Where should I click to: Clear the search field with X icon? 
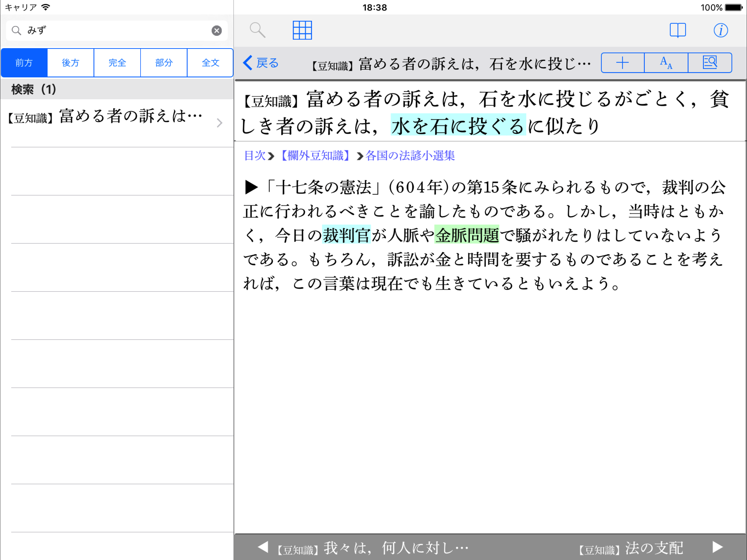tap(217, 31)
